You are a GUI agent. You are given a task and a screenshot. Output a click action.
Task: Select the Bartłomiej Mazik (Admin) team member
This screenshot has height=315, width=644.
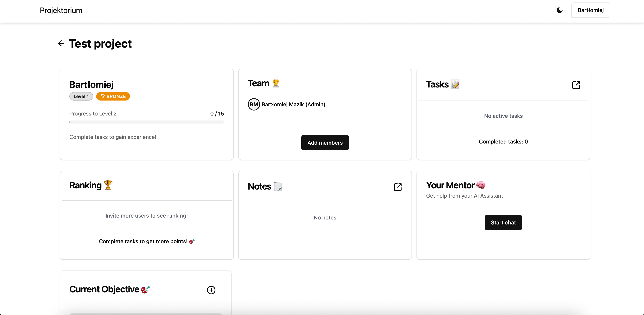click(293, 104)
